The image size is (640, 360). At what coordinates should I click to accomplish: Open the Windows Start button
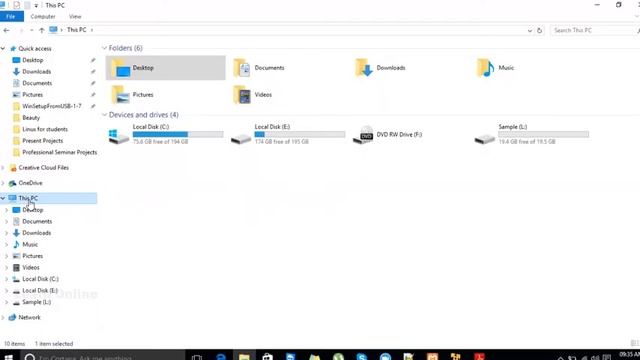(x=8, y=357)
